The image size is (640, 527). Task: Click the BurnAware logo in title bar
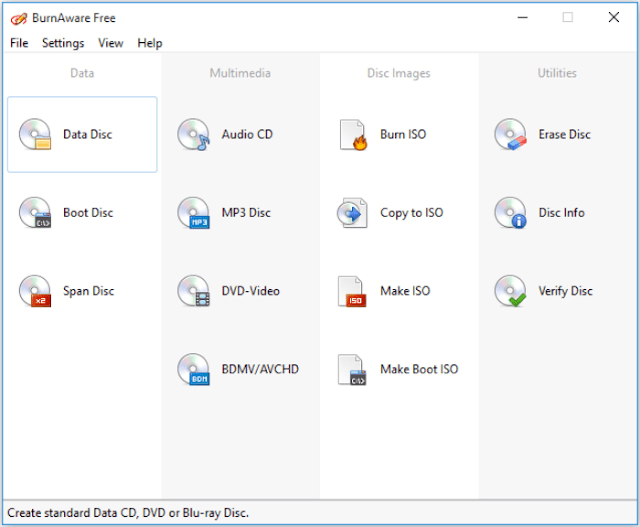19,18
